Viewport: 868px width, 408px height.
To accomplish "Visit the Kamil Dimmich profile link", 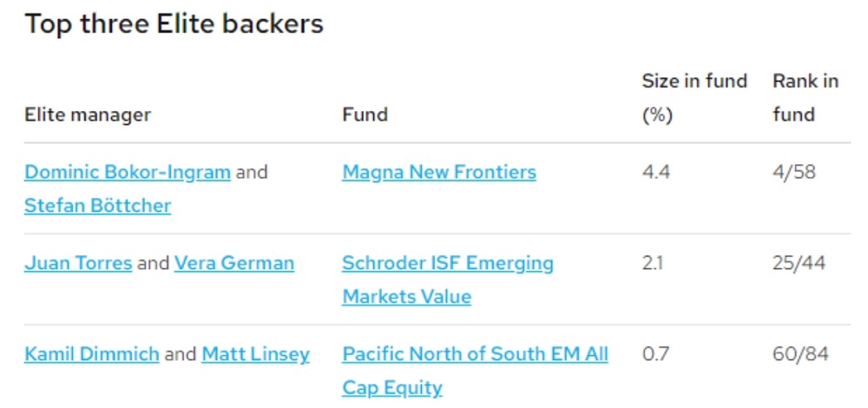I will coord(92,354).
